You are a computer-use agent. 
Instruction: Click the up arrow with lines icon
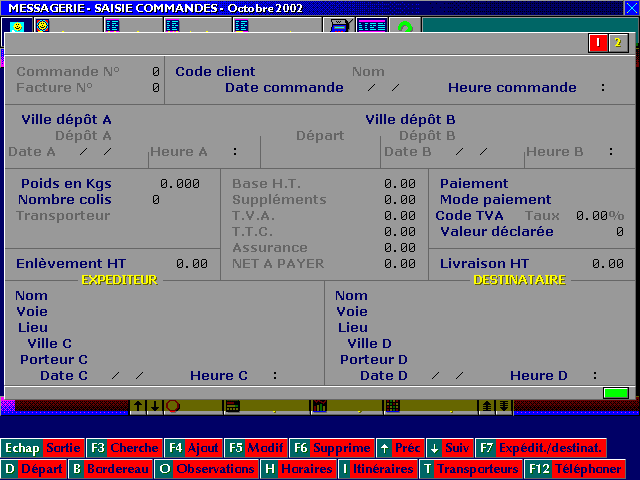[487, 406]
